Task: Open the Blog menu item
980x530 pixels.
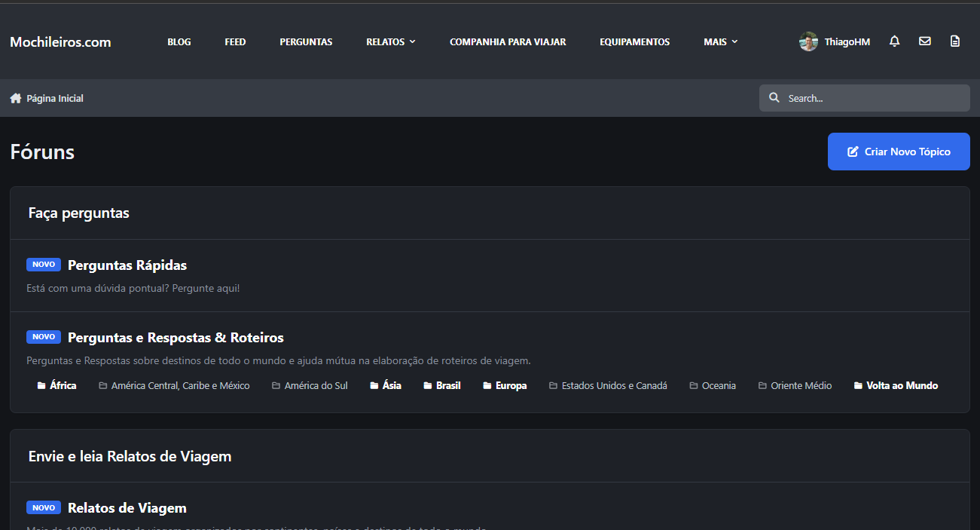Action: 179,42
